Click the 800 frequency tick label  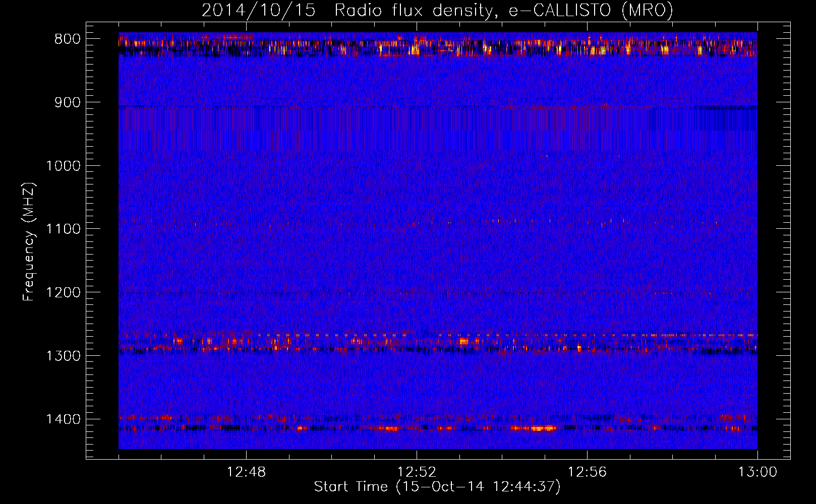68,39
